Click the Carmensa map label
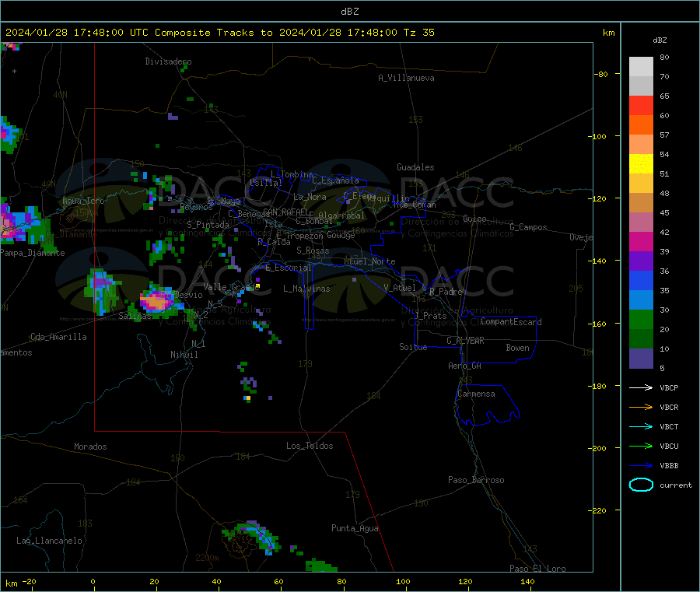 pos(476,394)
